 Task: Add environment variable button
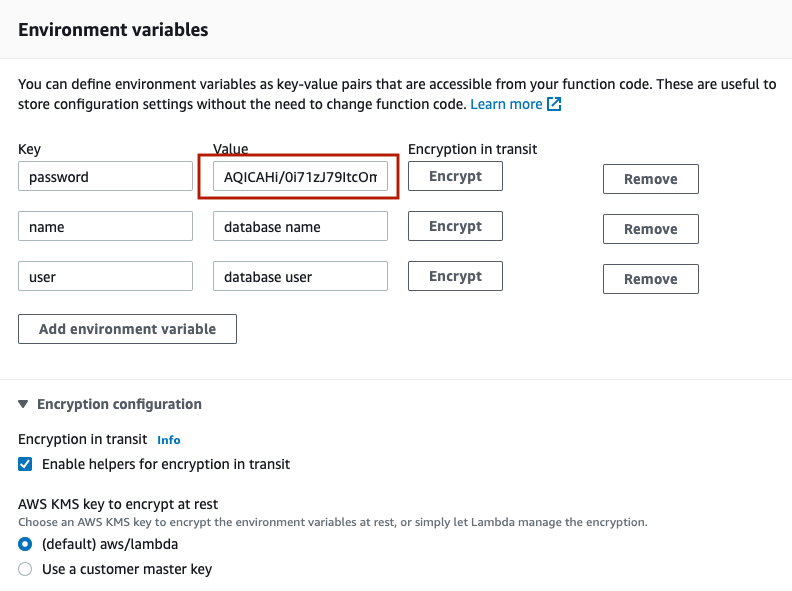127,329
